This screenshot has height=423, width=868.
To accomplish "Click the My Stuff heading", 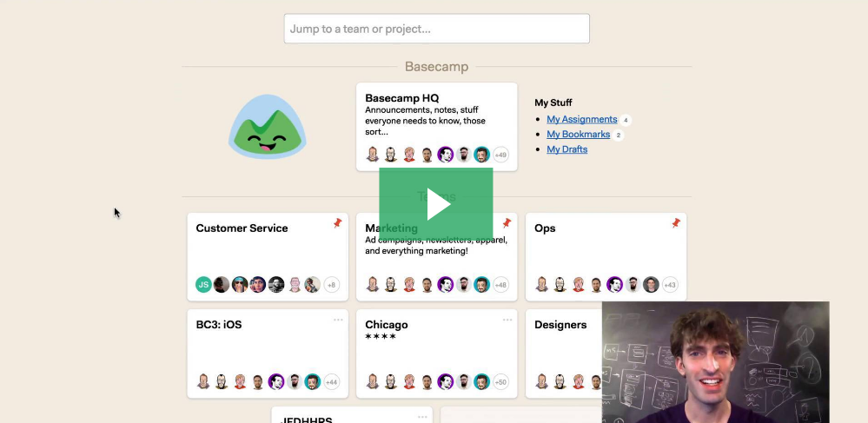I will click(x=553, y=102).
